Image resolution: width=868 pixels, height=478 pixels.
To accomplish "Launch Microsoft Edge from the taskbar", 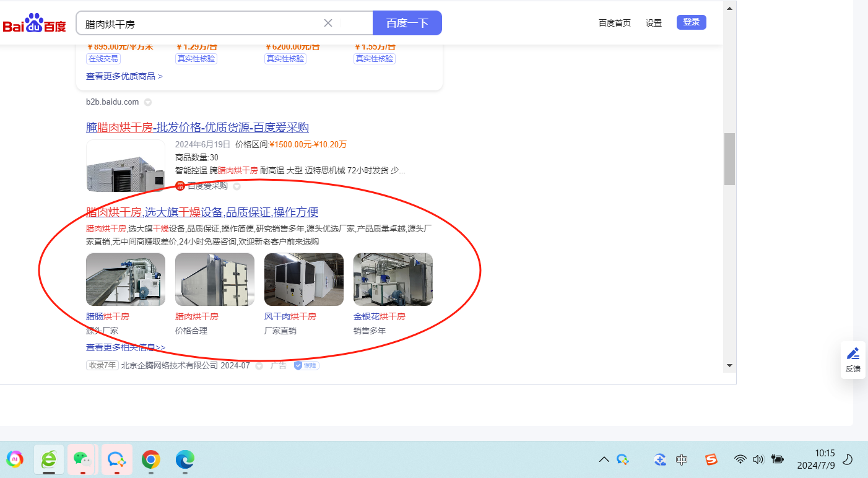I will click(x=184, y=459).
